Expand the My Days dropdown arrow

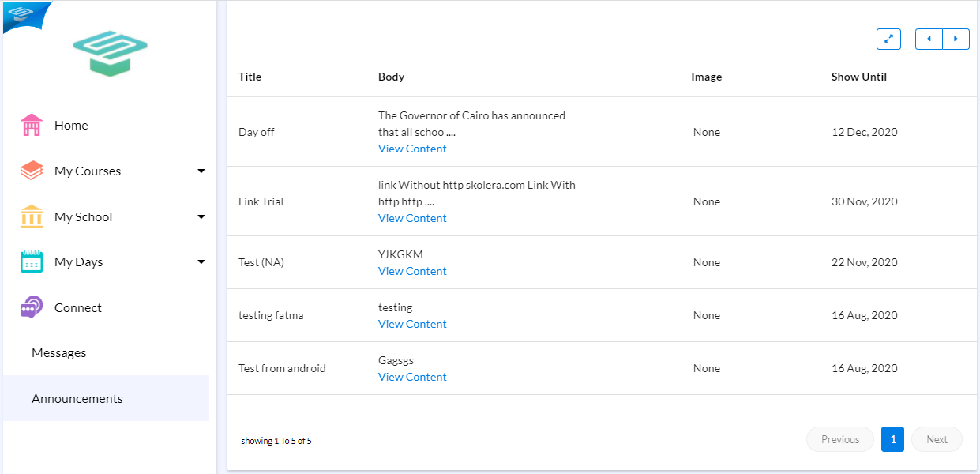[x=201, y=262]
